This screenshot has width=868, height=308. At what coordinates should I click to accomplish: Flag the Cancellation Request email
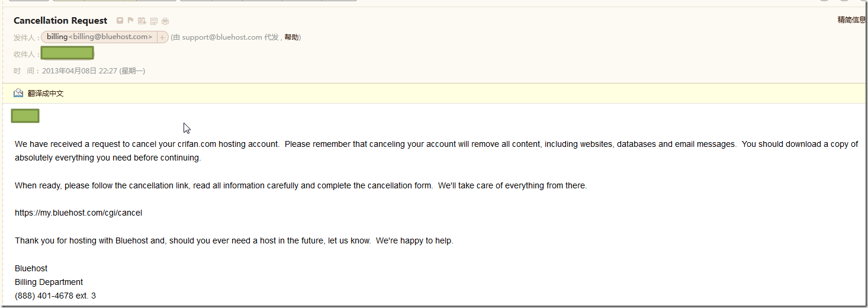(131, 21)
